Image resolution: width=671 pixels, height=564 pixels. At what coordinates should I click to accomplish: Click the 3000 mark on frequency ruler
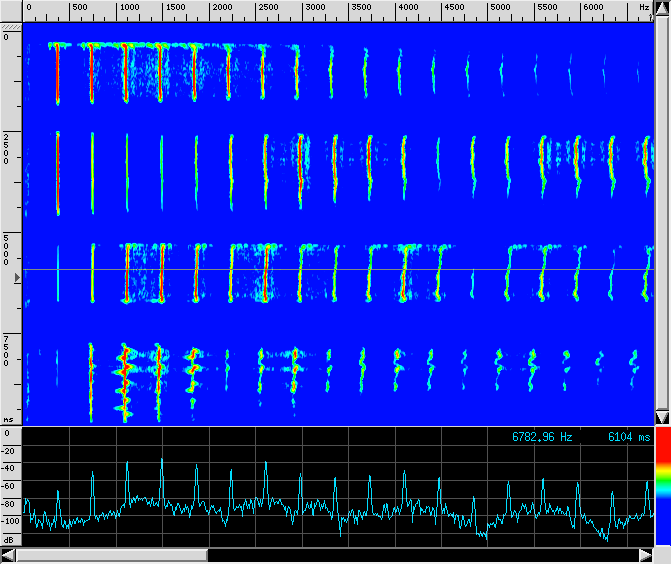click(x=315, y=8)
